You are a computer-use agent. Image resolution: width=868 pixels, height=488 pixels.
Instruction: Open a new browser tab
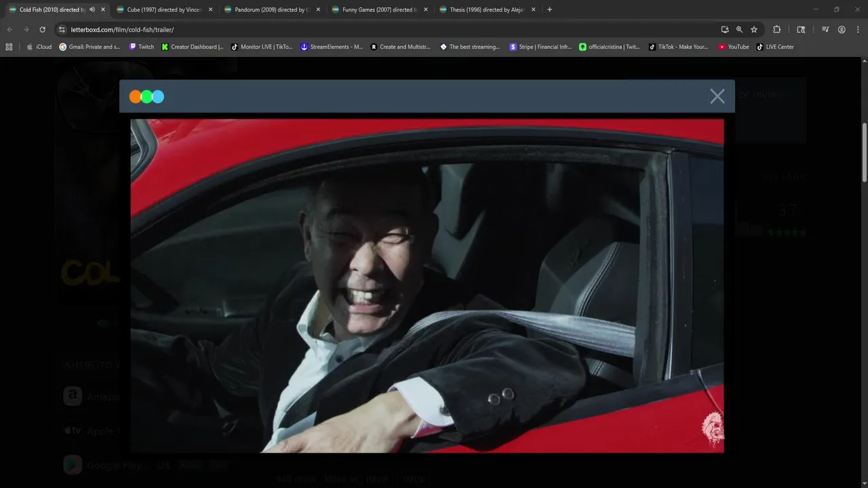tap(549, 9)
